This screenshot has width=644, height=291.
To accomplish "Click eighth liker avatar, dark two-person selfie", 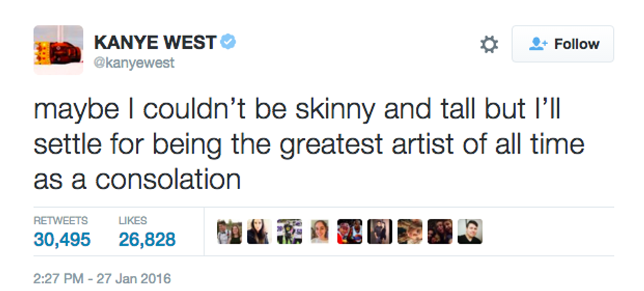I will (x=440, y=232).
